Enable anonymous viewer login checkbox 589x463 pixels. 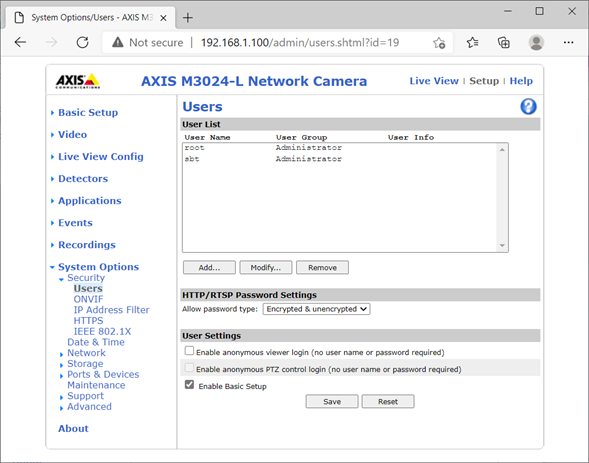(x=189, y=351)
